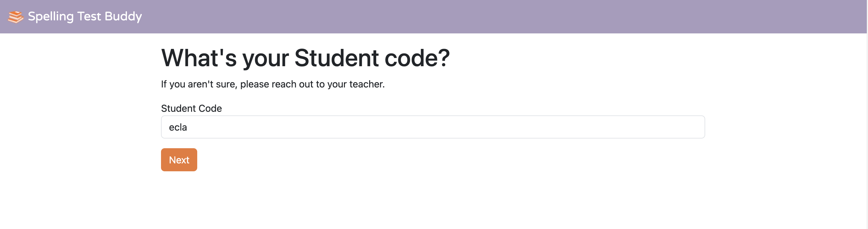Select the Student Code field label
Viewport: 868px width, 229px height.
191,108
